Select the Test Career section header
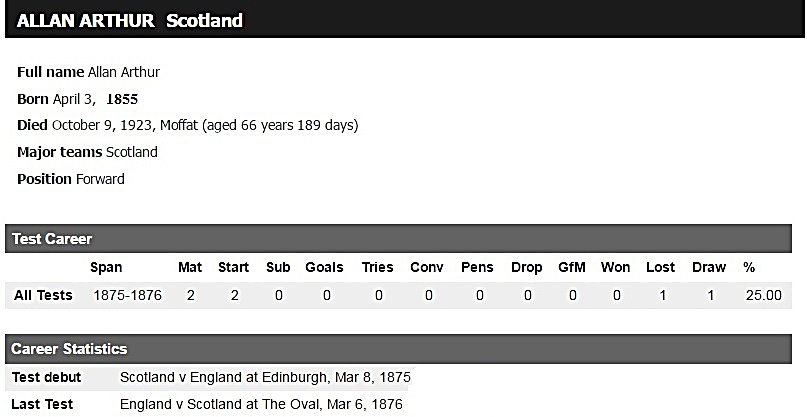The width and height of the screenshot is (807, 417). pyautogui.click(x=52, y=239)
